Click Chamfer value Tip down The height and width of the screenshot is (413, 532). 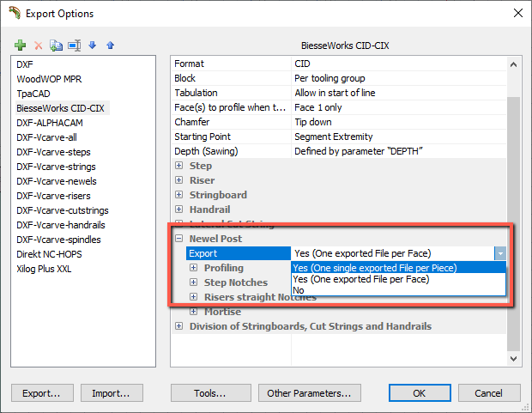pyautogui.click(x=398, y=122)
